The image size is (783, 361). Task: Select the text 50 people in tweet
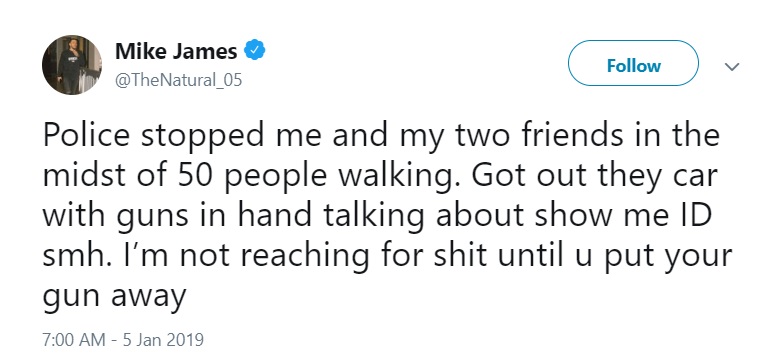coord(249,177)
